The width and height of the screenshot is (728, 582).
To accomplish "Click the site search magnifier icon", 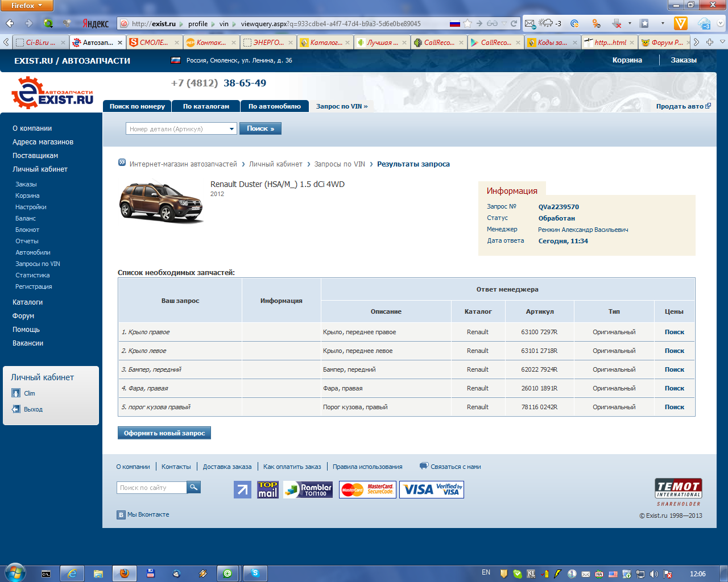I will (193, 487).
